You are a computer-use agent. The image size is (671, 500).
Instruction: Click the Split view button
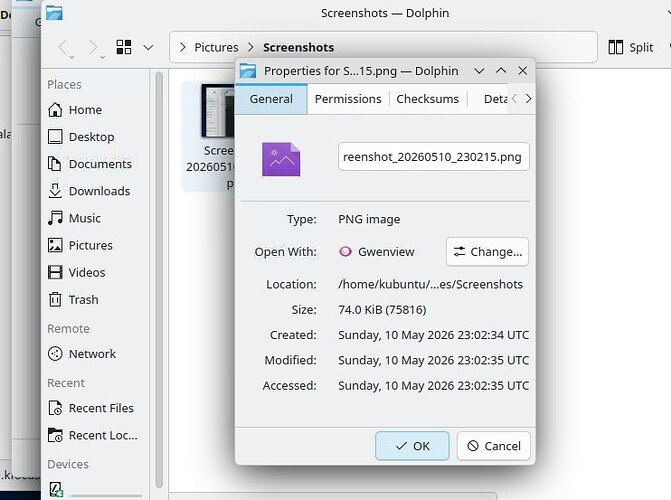[631, 47]
